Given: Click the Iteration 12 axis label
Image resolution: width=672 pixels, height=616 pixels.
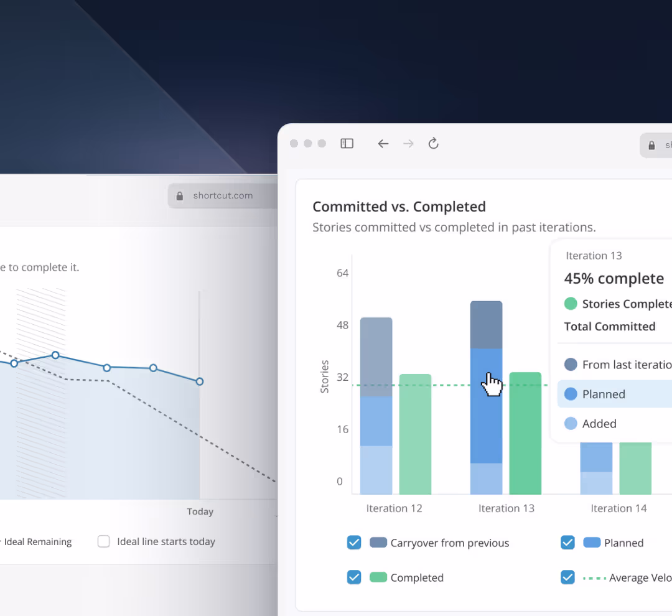Looking at the screenshot, I should 394,508.
